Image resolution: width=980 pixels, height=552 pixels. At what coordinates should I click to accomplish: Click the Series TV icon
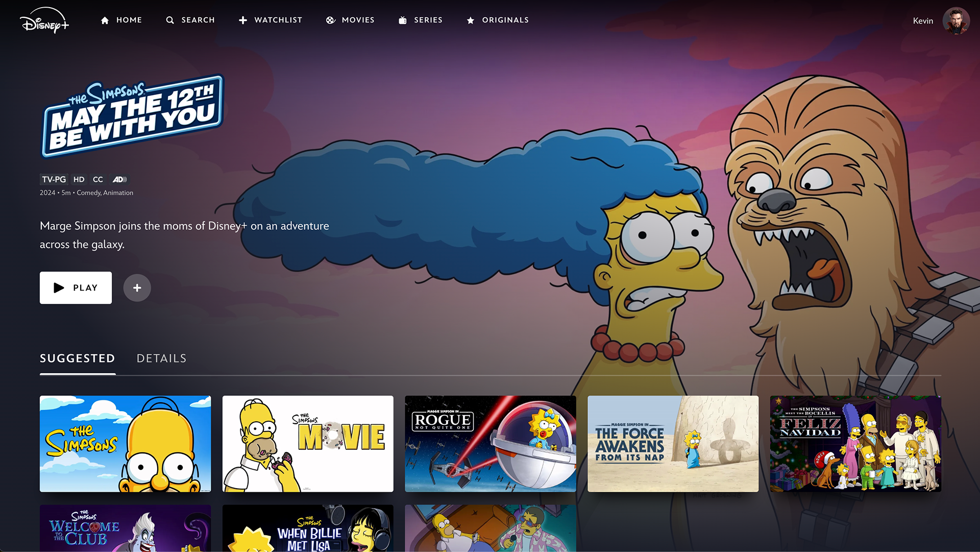tap(403, 20)
